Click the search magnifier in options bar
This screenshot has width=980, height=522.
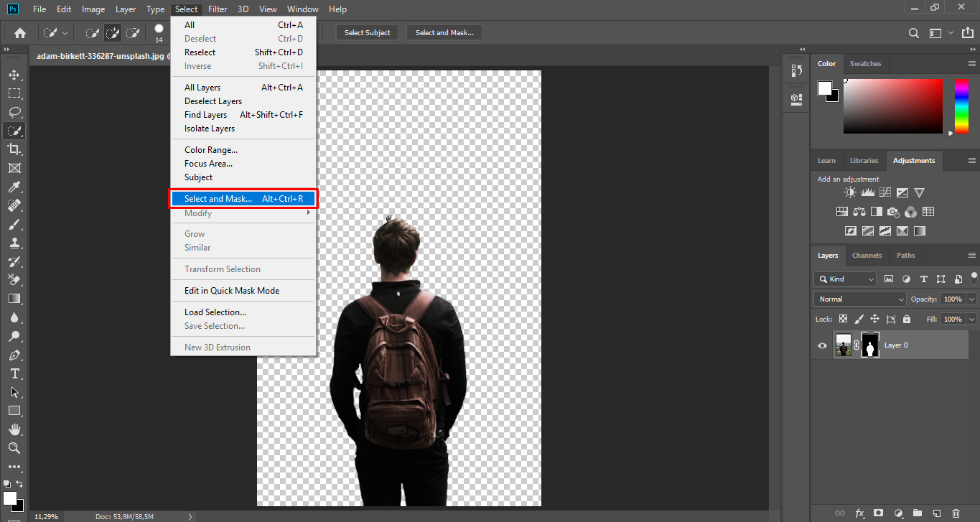[x=914, y=32]
